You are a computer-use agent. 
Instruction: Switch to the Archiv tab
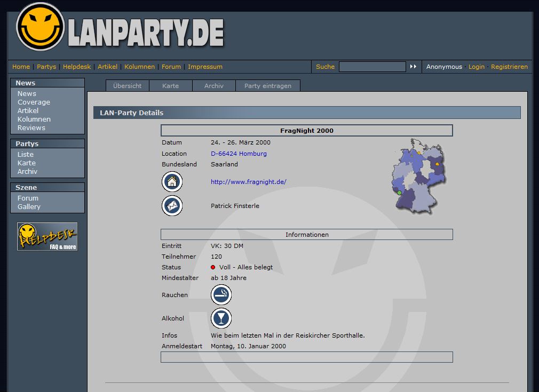pyautogui.click(x=214, y=85)
